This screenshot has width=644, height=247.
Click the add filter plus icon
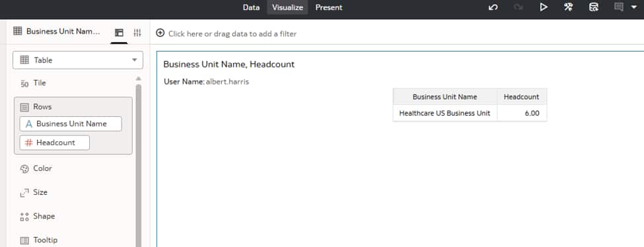pos(161,33)
